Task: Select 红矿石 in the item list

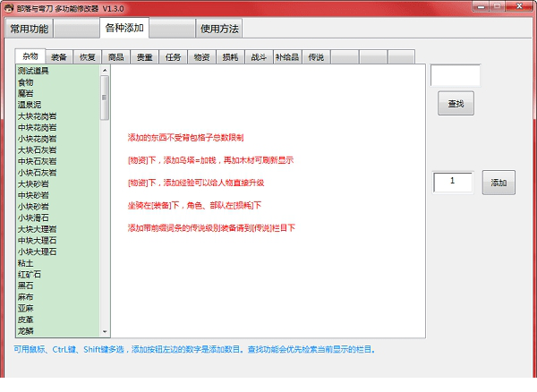Action: 58,274
